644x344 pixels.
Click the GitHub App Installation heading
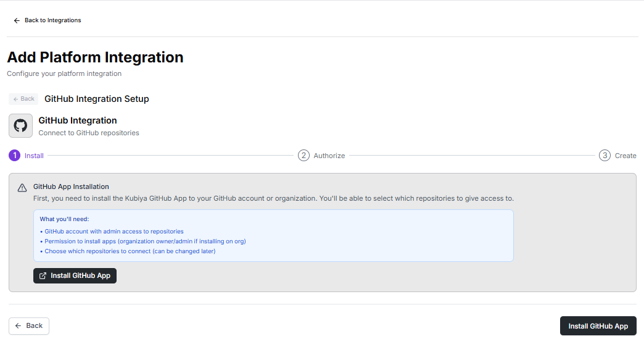[x=71, y=187]
